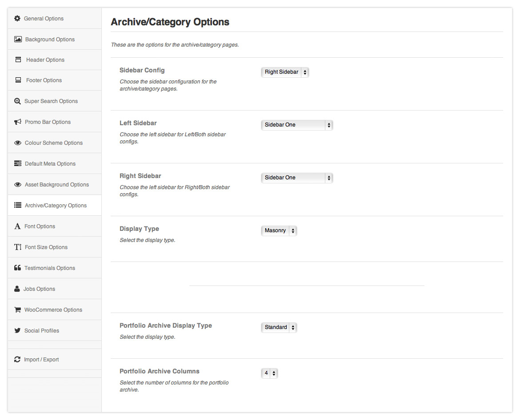Go to Footer Options section

(x=44, y=80)
